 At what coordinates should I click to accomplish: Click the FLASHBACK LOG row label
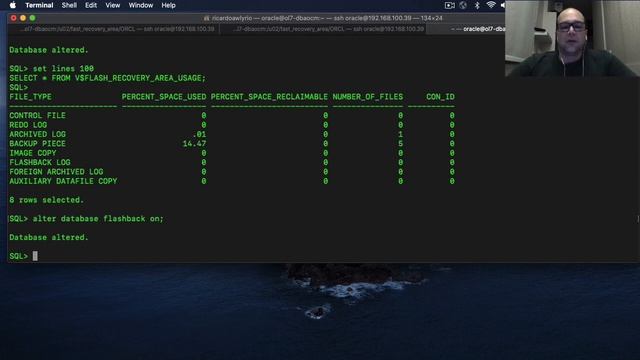[40, 162]
